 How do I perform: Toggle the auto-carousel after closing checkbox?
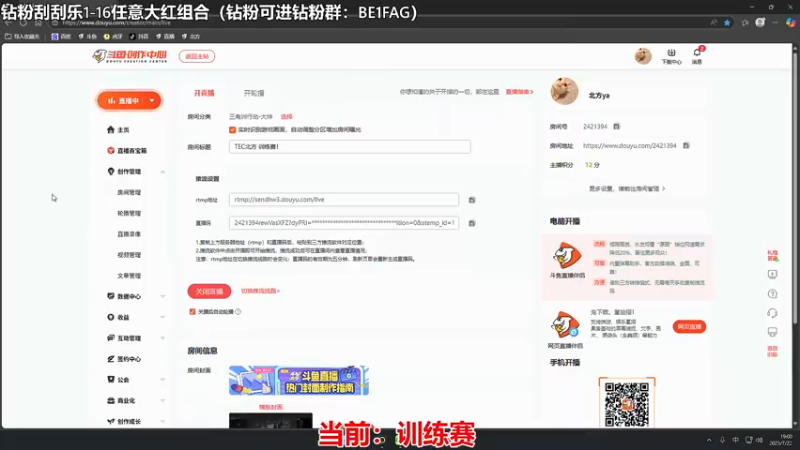pos(192,312)
